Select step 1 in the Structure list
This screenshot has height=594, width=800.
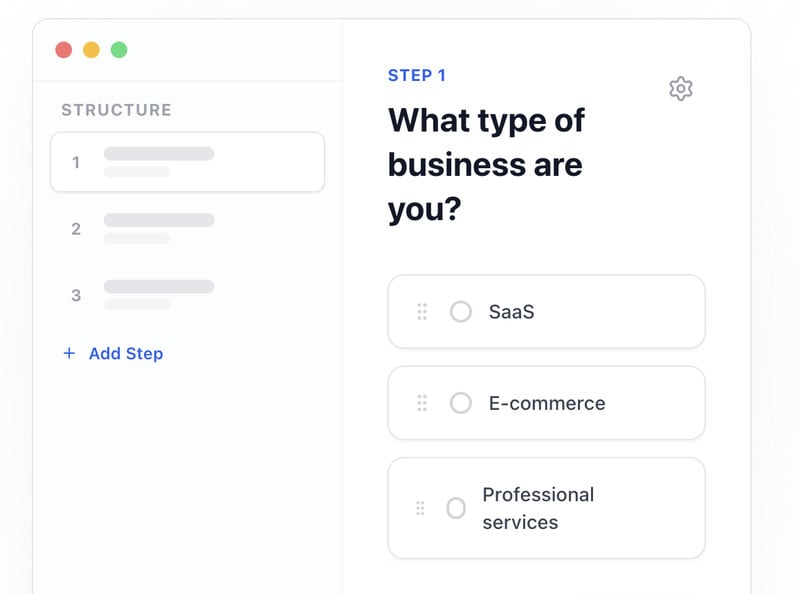[x=187, y=162]
